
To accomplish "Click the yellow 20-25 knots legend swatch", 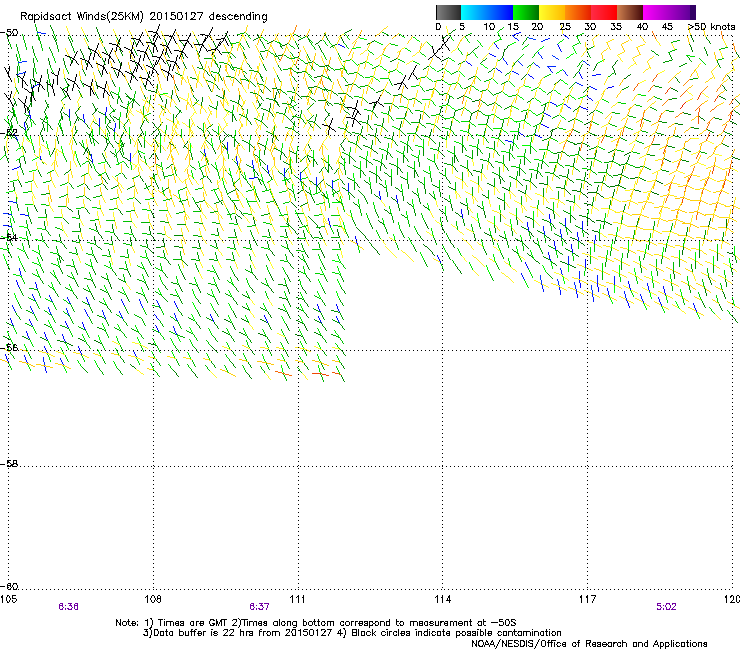I will tap(551, 12).
